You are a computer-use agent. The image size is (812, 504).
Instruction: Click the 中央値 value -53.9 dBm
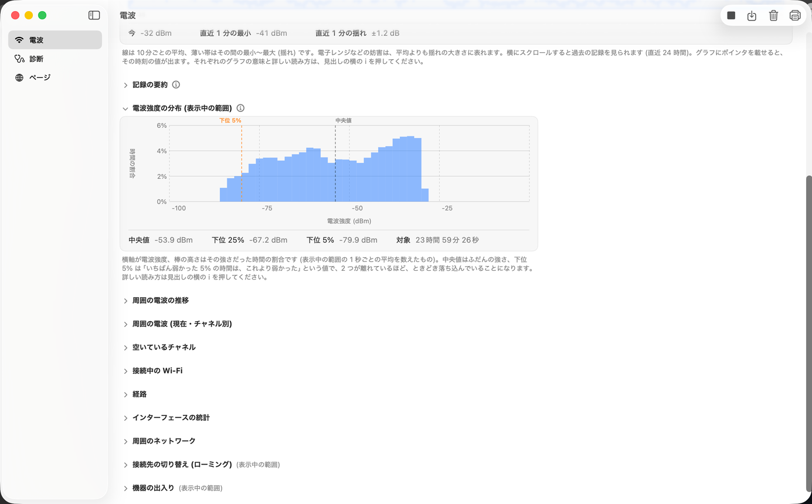(174, 240)
